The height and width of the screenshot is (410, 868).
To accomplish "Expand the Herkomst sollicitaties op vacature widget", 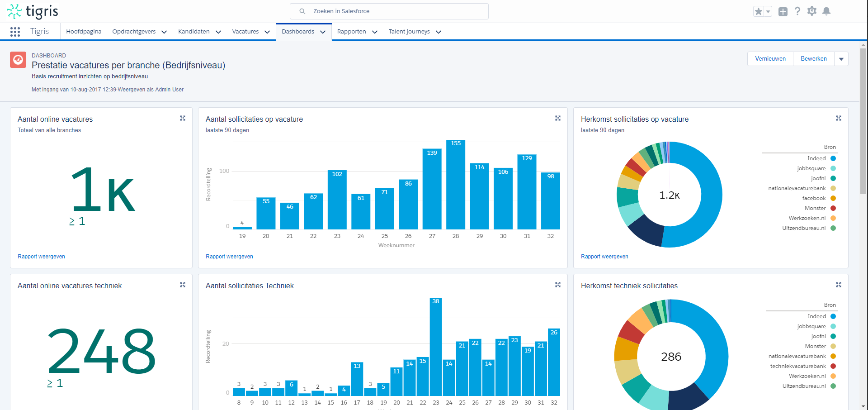I will point(839,118).
